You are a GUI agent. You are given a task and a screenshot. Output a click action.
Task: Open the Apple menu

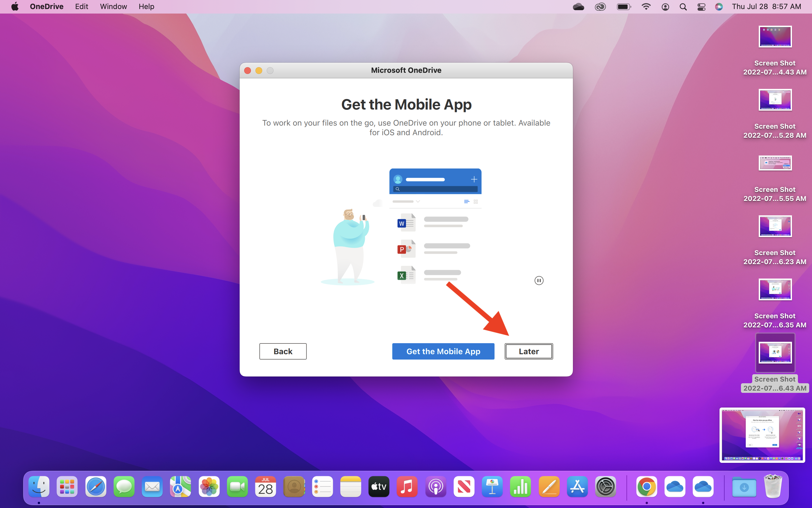15,6
